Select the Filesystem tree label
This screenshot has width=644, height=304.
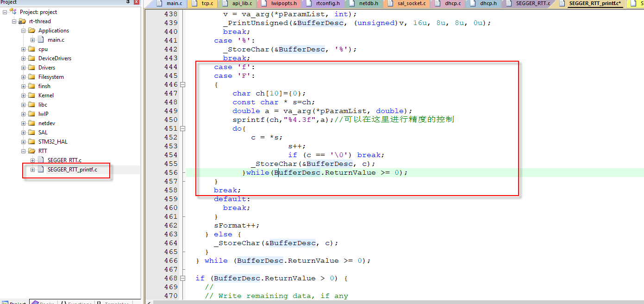pos(51,77)
